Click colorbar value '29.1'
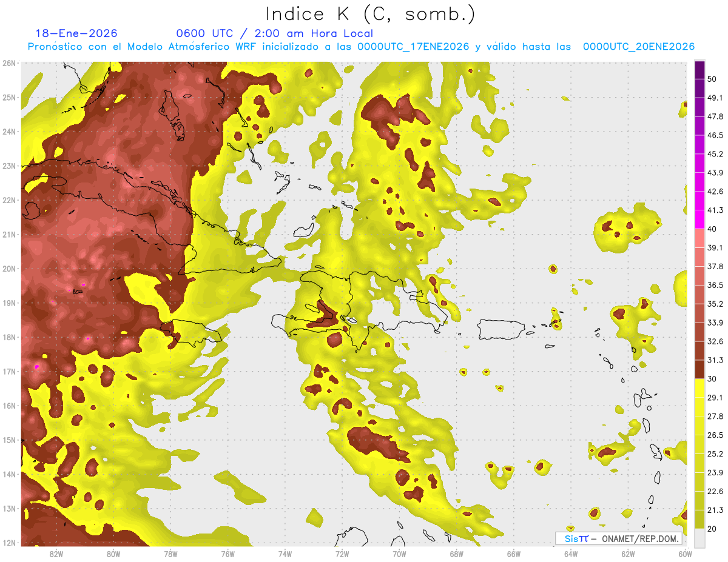Viewport: 728px width, 562px height. point(715,398)
